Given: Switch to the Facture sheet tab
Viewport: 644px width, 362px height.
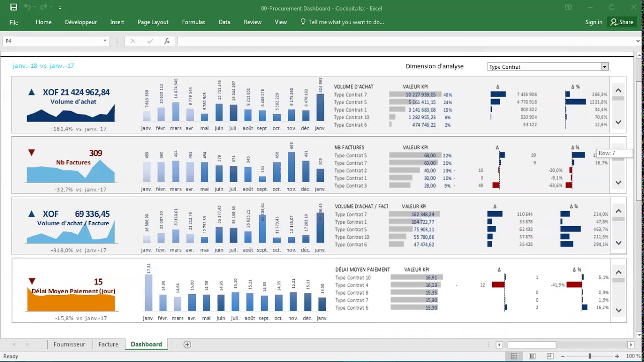Looking at the screenshot, I should 108,344.
